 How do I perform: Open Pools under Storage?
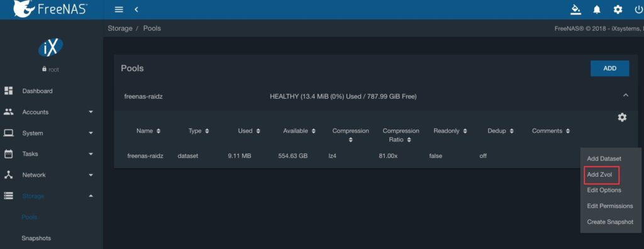[x=29, y=217]
